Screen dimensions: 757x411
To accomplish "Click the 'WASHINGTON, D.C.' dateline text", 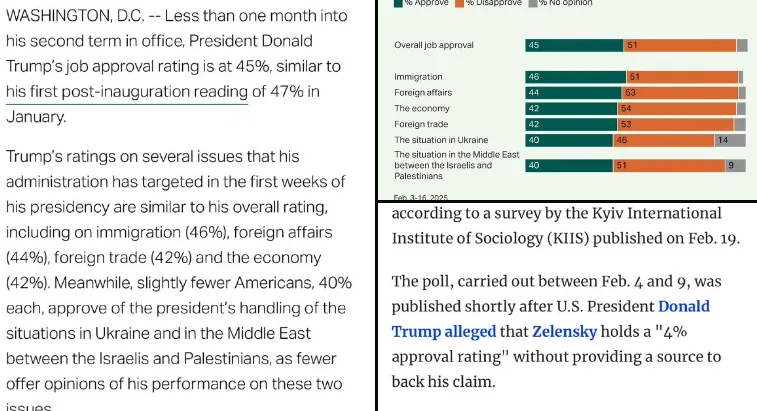I will [76, 17].
